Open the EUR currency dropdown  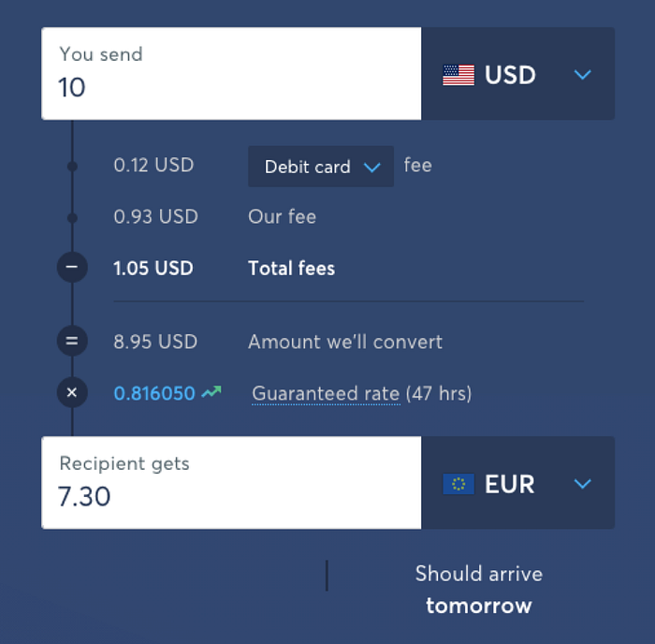(x=518, y=483)
